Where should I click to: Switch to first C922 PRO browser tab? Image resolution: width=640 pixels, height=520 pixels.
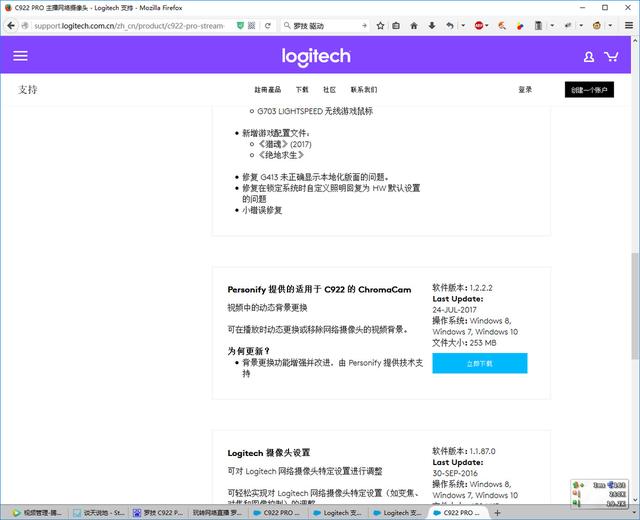(x=278, y=513)
